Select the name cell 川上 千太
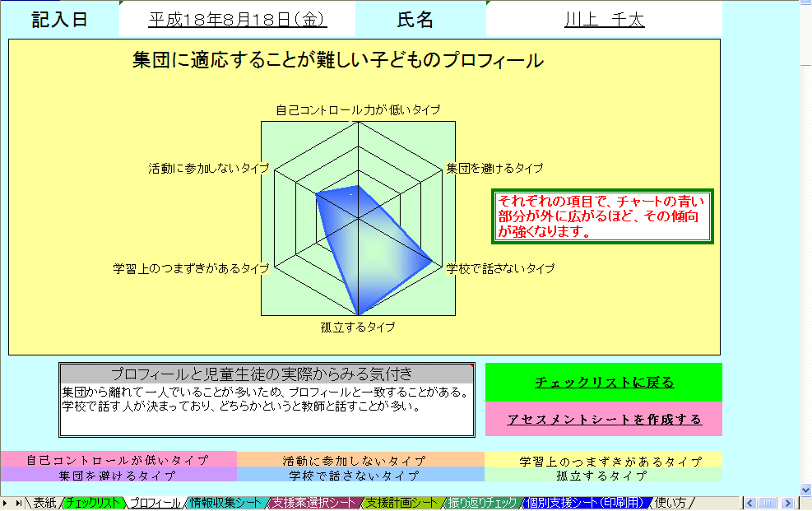 click(605, 19)
